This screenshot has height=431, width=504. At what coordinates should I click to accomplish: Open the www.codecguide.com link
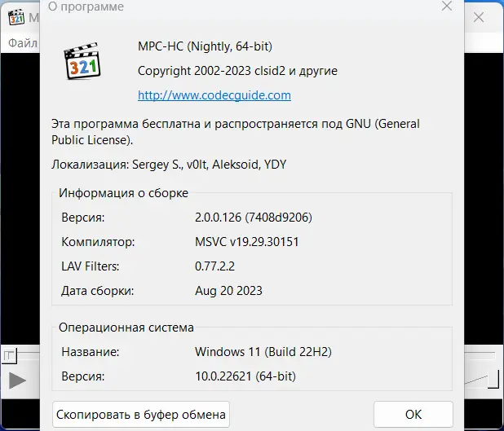click(214, 95)
